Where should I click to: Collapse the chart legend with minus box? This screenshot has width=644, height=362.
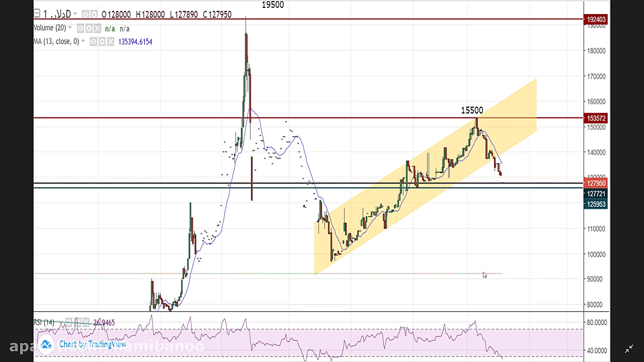click(37, 14)
